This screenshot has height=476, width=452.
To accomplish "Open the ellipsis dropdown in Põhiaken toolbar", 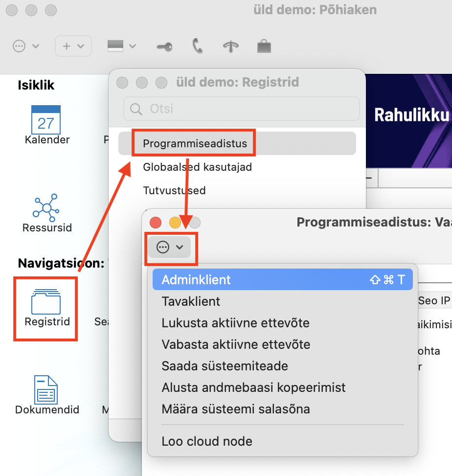I will [x=26, y=46].
